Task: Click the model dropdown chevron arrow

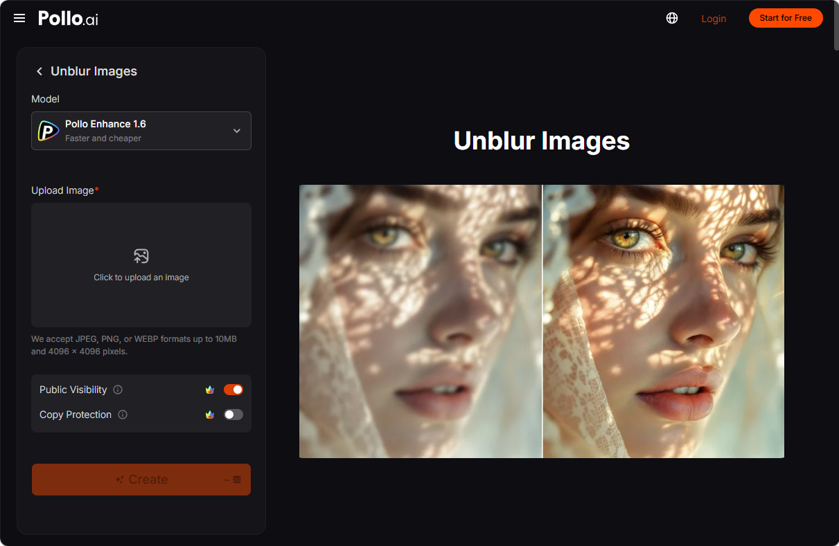Action: (x=237, y=131)
